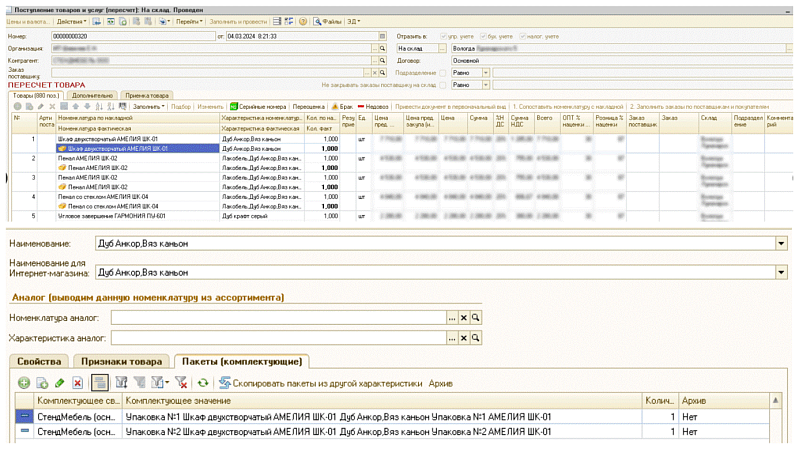Click the Архив button in packages toolbar
The image size is (799, 449).
tap(440, 383)
